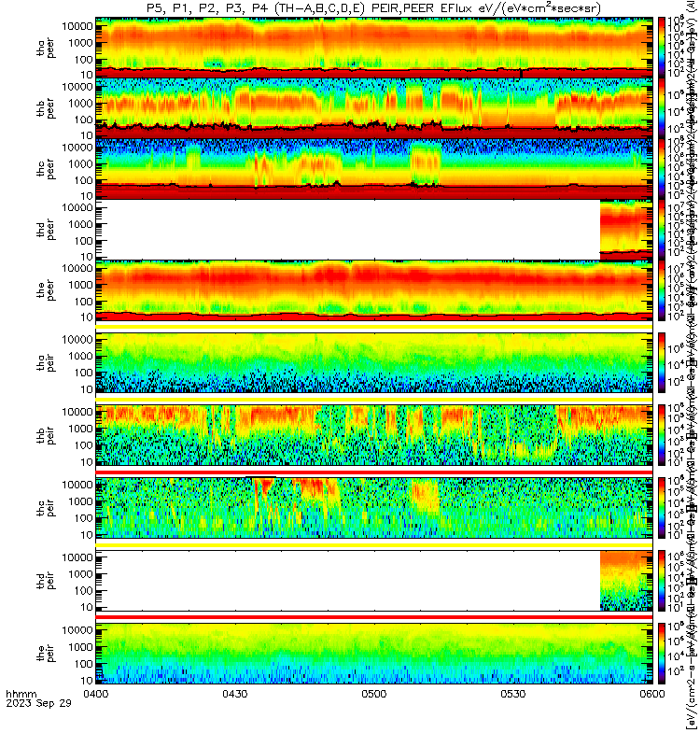Viewport: 700px width, 747px height.
Task: Click the thd peir data segment near 0600
Action: tap(626, 581)
